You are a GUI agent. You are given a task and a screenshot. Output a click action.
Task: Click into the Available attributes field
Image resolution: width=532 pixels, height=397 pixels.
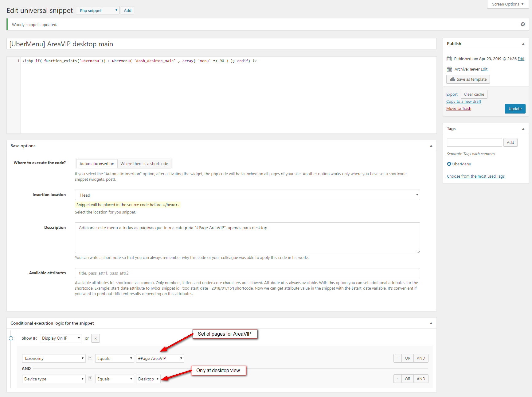pos(247,273)
